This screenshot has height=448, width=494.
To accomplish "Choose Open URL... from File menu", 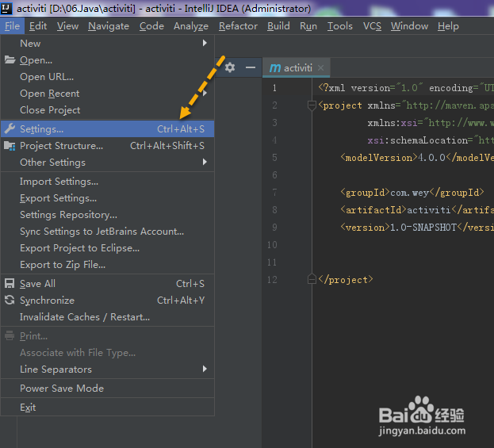I will (x=107, y=77).
